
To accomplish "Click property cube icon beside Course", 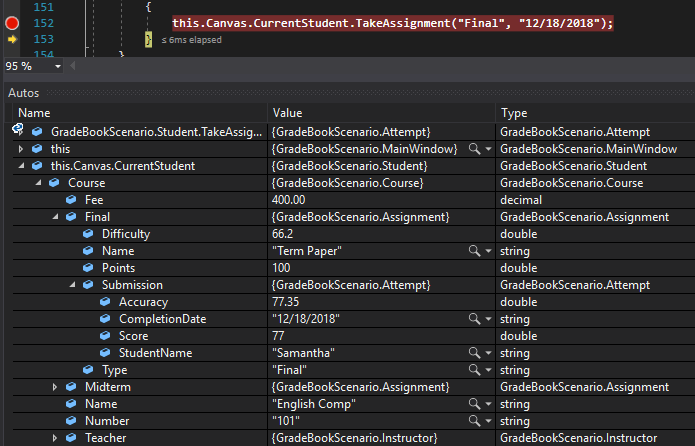I will click(x=54, y=182).
